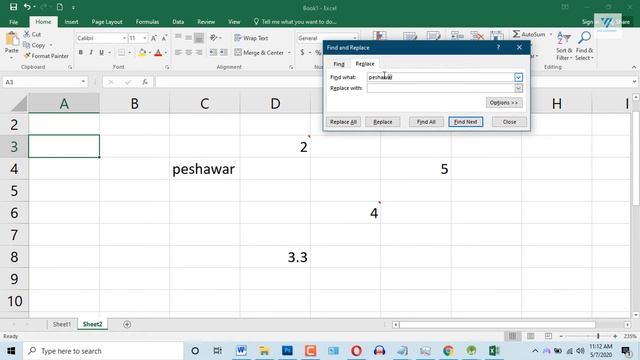Increase font size with larger A icon
The width and height of the screenshot is (640, 360).
(154, 38)
